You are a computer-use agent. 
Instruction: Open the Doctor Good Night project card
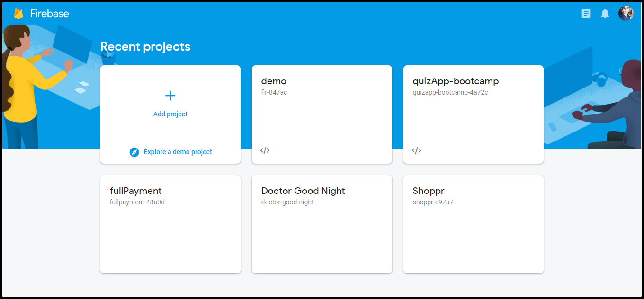pos(322,224)
